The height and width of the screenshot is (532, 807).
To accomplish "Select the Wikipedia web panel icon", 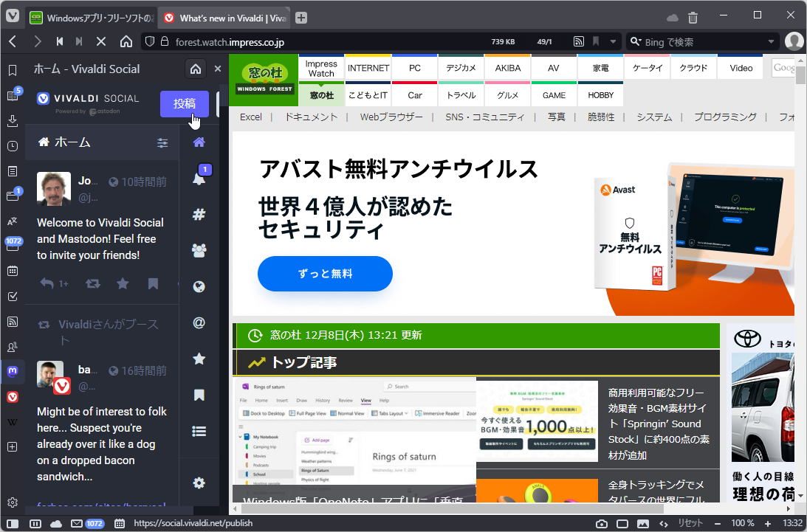I will (13, 421).
